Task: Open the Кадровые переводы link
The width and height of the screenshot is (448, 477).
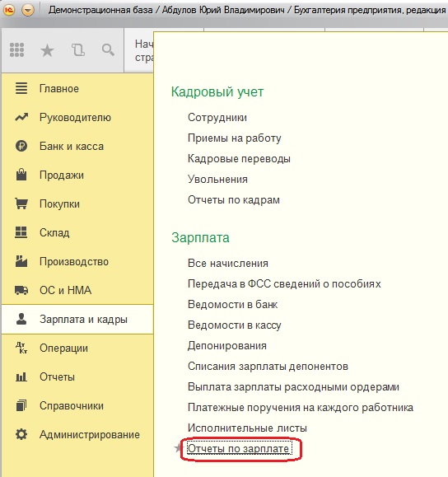Action: (x=239, y=158)
